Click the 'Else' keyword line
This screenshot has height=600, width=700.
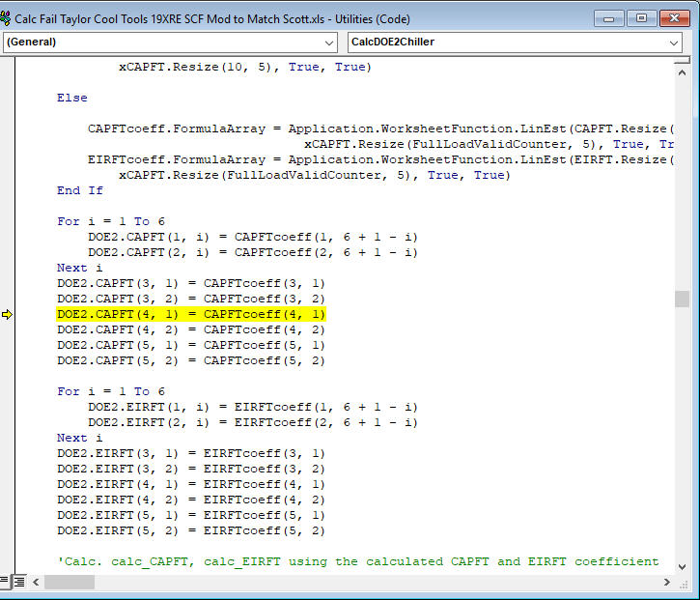pyautogui.click(x=71, y=98)
